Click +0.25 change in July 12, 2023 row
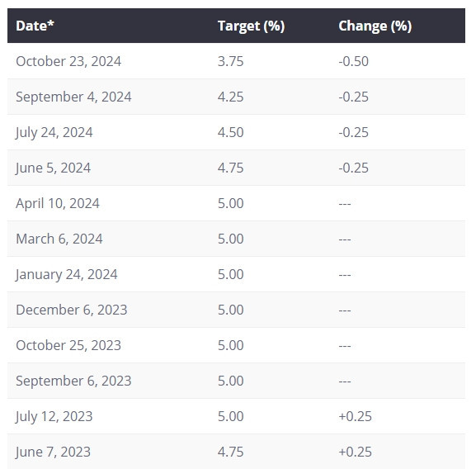This screenshot has height=469, width=476. pyautogui.click(x=356, y=416)
